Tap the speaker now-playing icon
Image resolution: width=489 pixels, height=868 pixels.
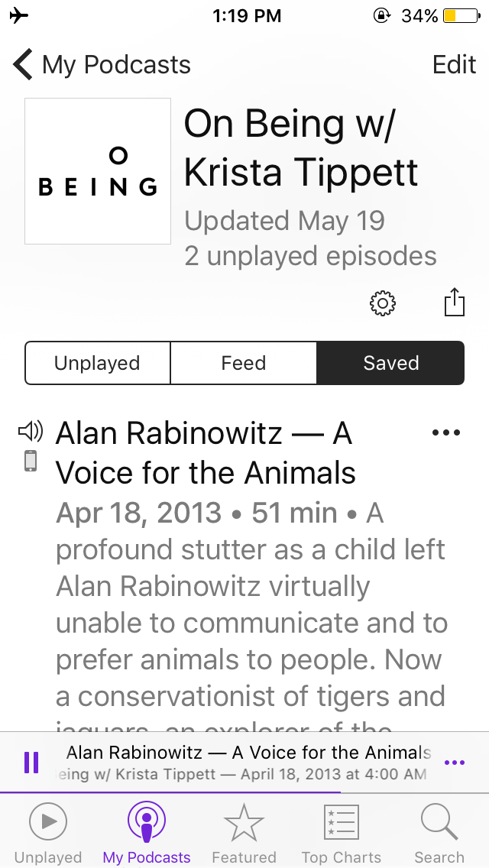31,432
